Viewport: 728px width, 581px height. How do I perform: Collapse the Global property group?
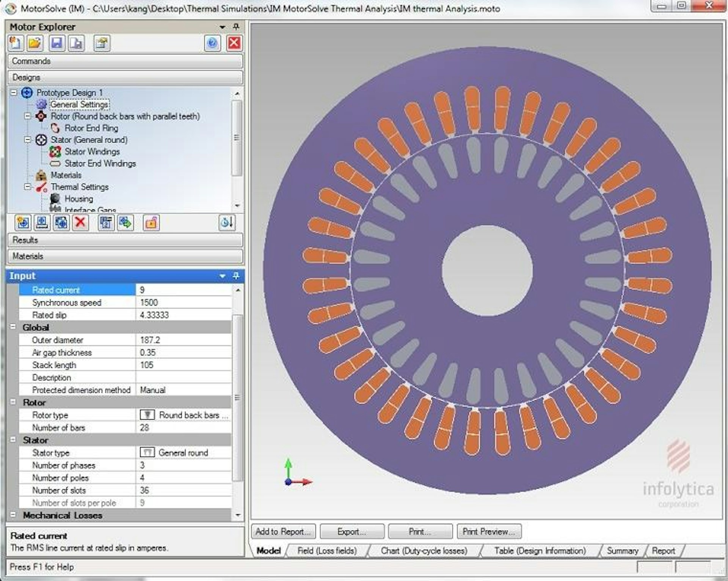coord(13,327)
